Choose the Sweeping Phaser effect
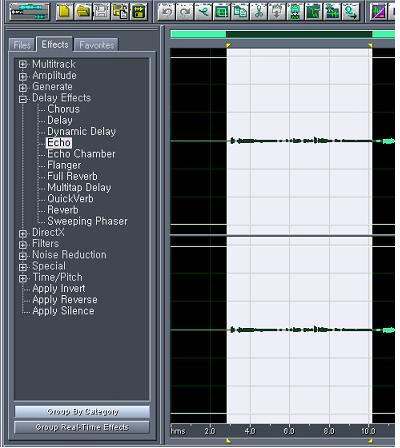This screenshot has width=400, height=448. click(87, 221)
